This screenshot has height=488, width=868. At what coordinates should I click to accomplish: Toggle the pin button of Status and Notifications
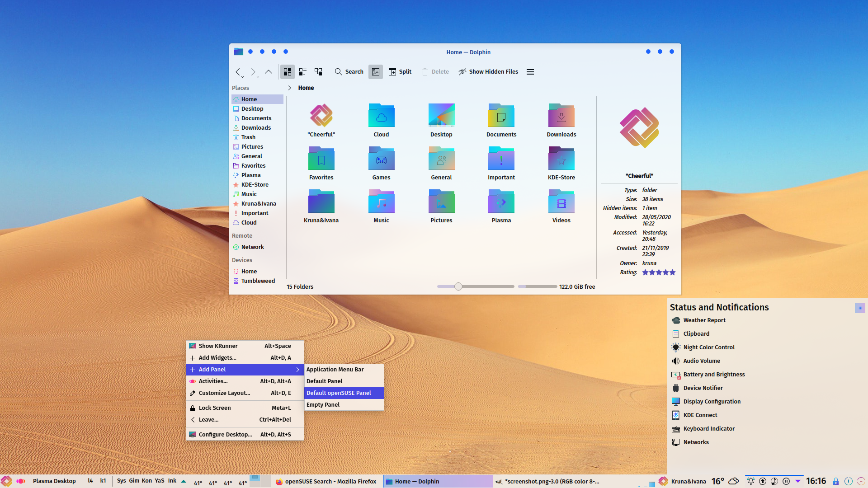tap(860, 308)
